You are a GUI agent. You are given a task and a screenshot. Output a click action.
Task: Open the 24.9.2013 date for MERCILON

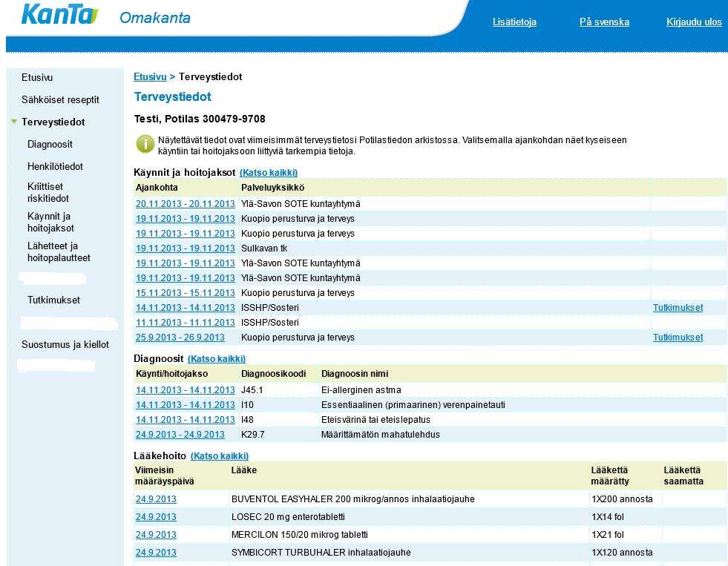pyautogui.click(x=156, y=534)
